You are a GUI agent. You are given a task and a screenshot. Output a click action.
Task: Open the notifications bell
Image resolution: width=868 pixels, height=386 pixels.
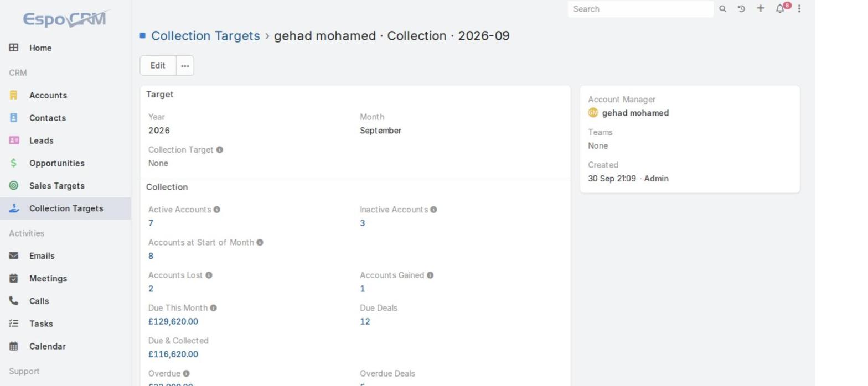point(780,9)
